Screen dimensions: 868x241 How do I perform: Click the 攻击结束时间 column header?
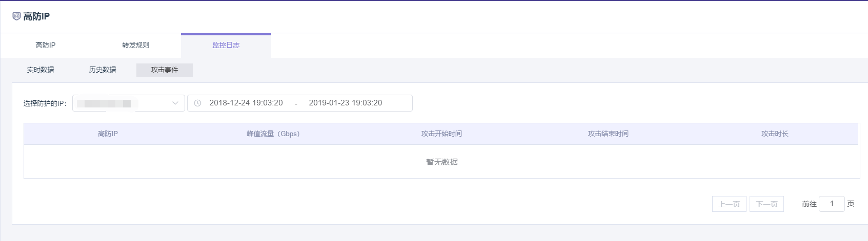(608, 134)
